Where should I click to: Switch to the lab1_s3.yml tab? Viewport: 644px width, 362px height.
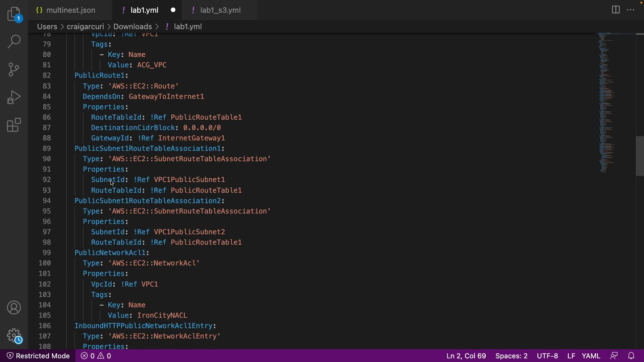click(x=220, y=10)
